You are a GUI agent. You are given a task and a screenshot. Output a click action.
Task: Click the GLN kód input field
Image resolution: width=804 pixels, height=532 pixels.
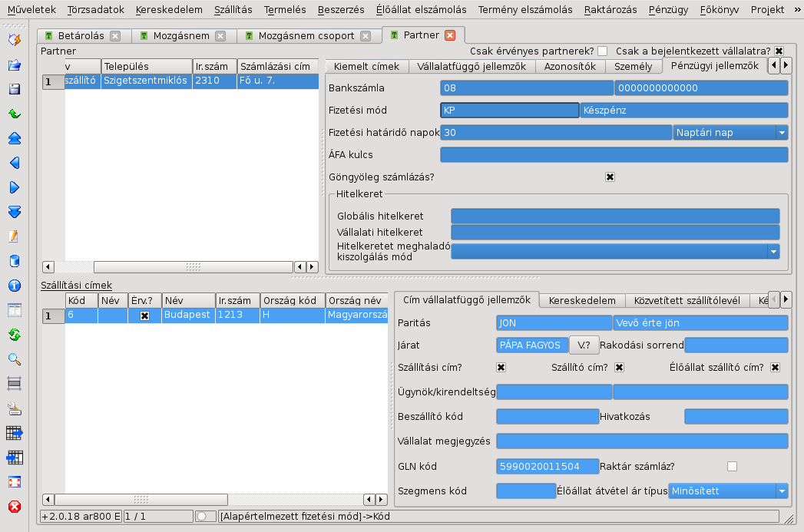[x=548, y=466]
